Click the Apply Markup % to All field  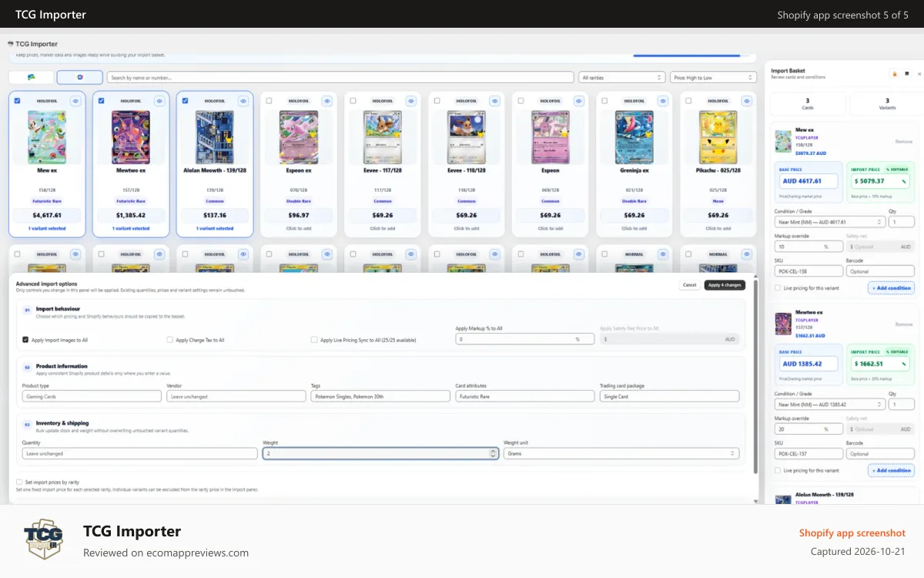(x=524, y=339)
